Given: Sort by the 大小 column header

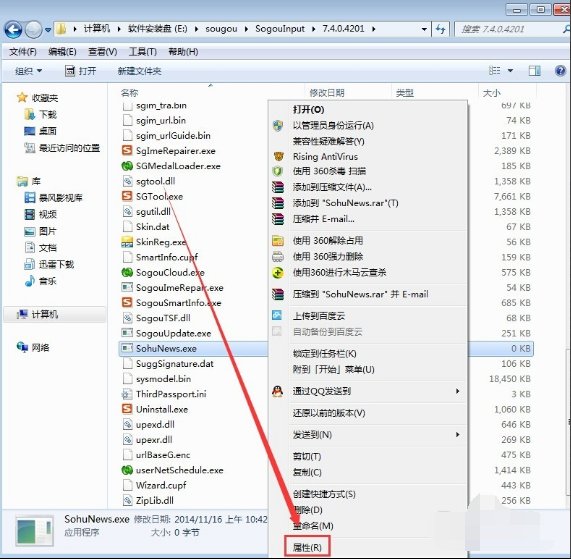Looking at the screenshot, I should click(x=492, y=93).
